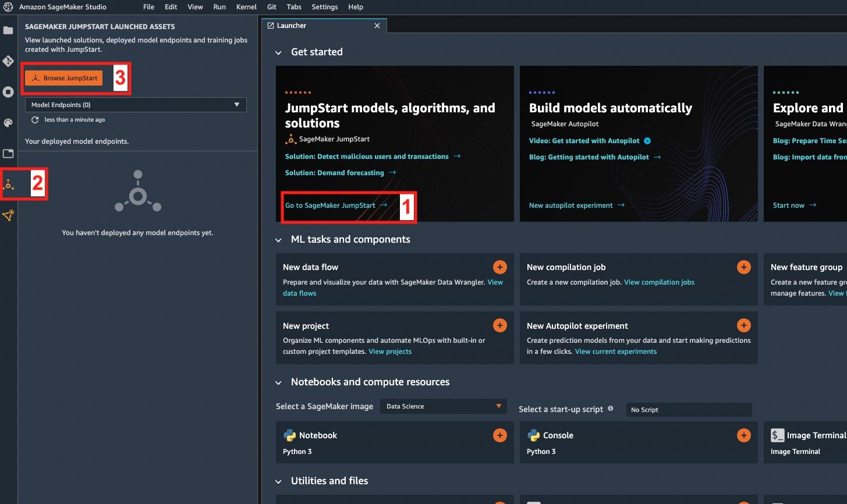Image resolution: width=847 pixels, height=504 pixels.
Task: Collapse the Notebooks and compute resources section
Action: click(278, 382)
